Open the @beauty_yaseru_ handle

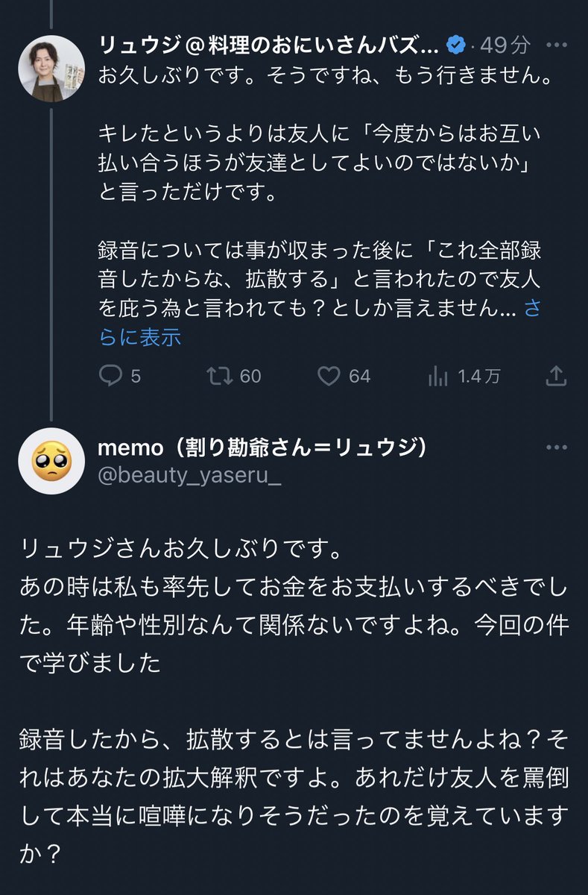(190, 477)
